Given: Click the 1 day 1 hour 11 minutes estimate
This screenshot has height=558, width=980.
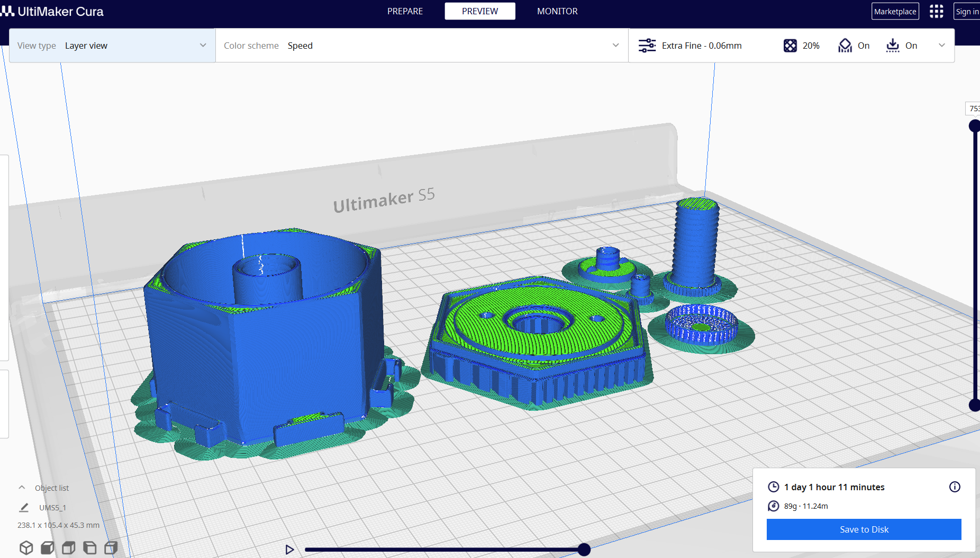Looking at the screenshot, I should pos(834,487).
